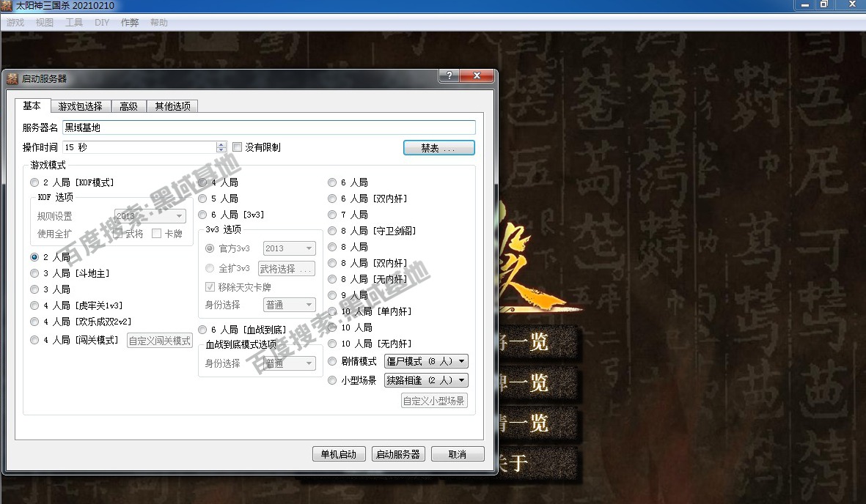The width and height of the screenshot is (866, 504).
Task: Decrease 操作时间 with the down arrow
Action: coord(221,150)
